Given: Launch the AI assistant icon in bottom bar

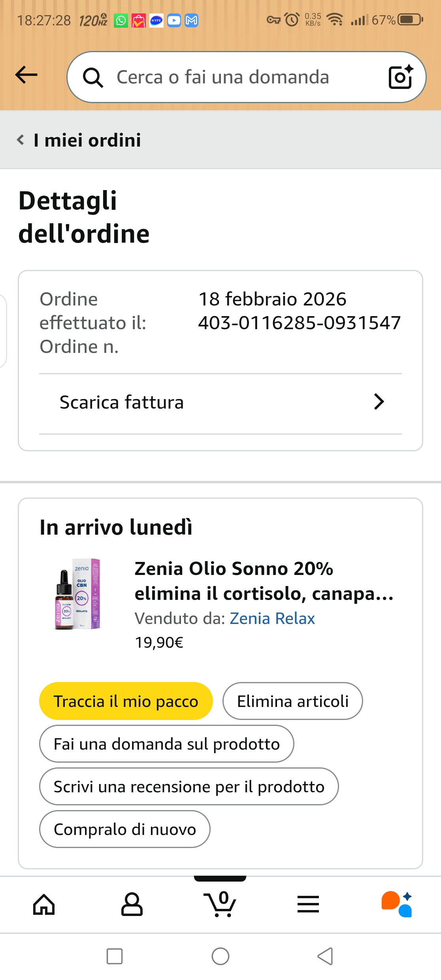Looking at the screenshot, I should 396,905.
